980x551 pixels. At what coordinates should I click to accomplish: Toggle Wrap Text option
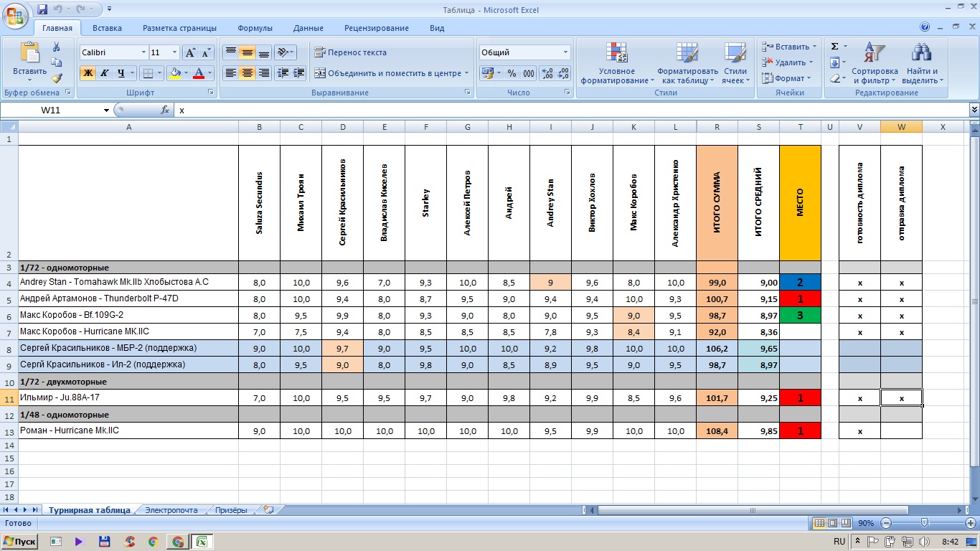tap(350, 52)
